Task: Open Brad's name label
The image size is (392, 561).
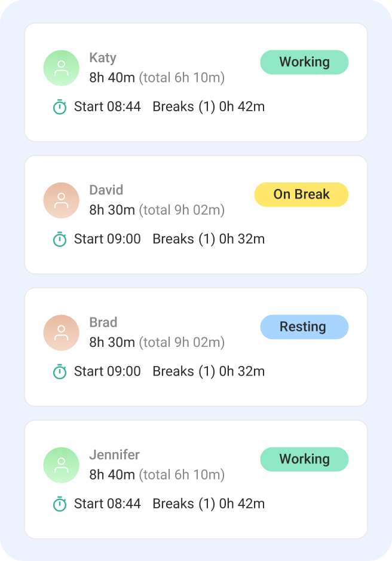Action: 103,322
